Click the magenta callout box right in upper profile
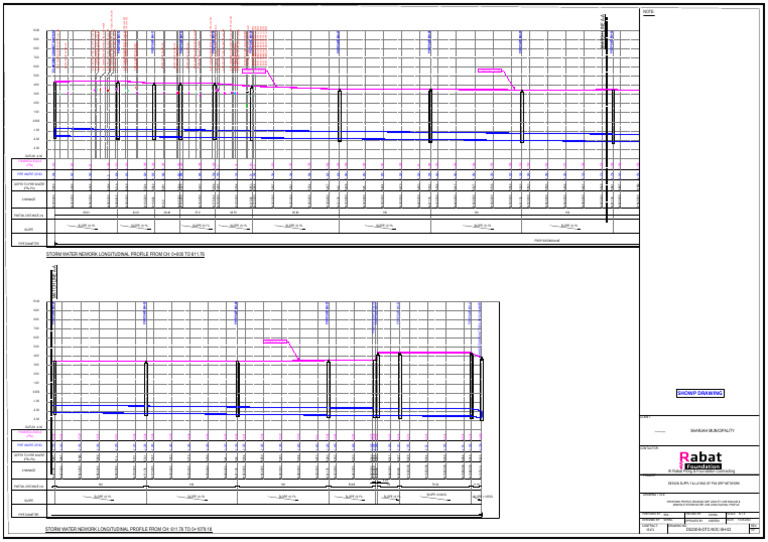The width and height of the screenshot is (768, 542). tap(490, 71)
